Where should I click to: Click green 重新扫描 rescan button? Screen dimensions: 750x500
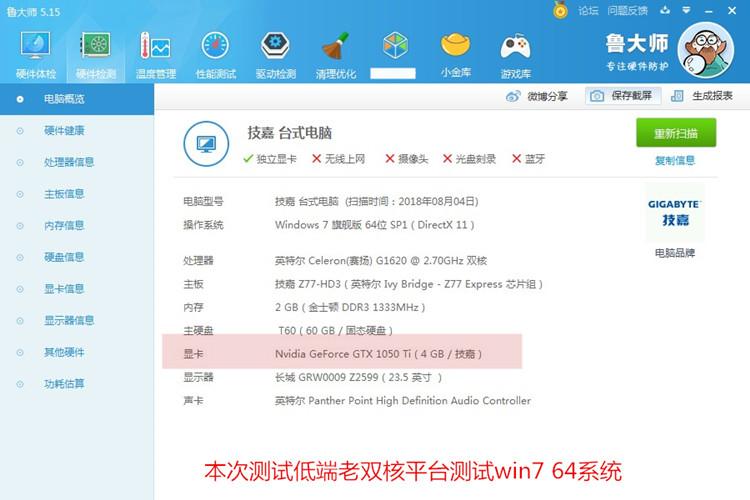tap(676, 133)
